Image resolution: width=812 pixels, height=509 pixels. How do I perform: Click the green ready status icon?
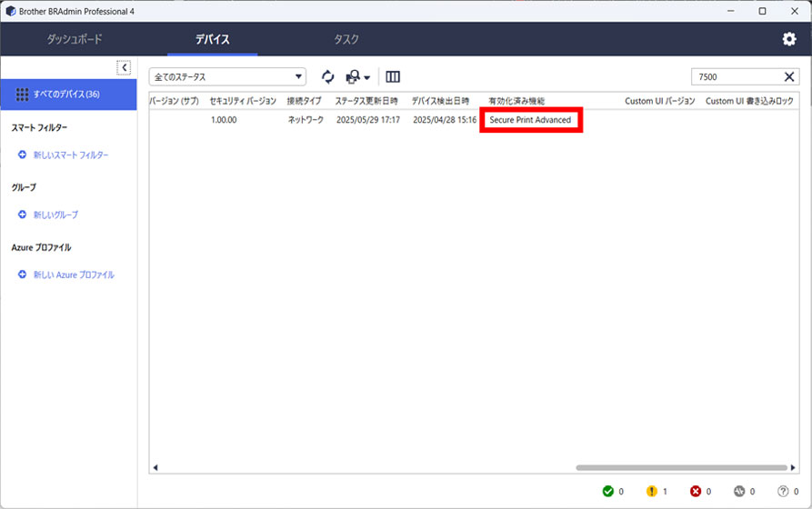607,492
